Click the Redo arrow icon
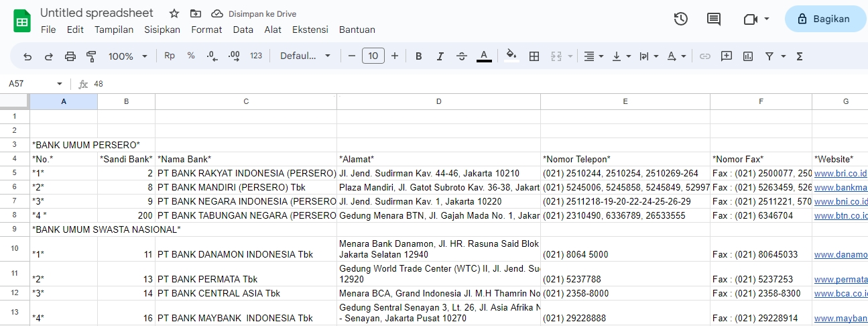The height and width of the screenshot is (326, 868). click(49, 56)
